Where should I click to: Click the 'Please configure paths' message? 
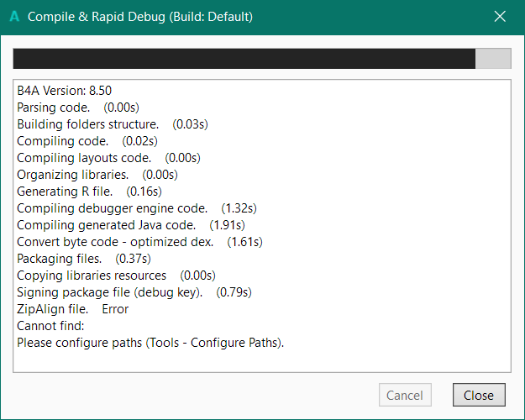(150, 343)
